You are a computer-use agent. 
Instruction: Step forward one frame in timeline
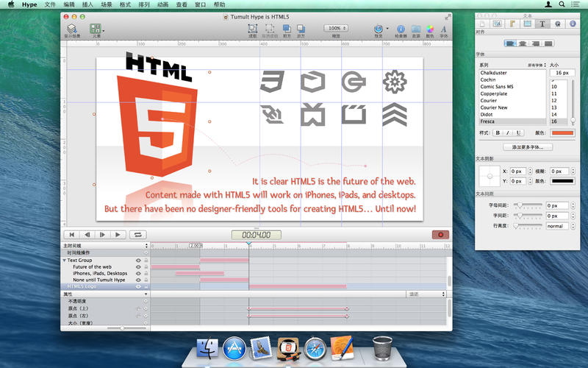pyautogui.click(x=102, y=235)
